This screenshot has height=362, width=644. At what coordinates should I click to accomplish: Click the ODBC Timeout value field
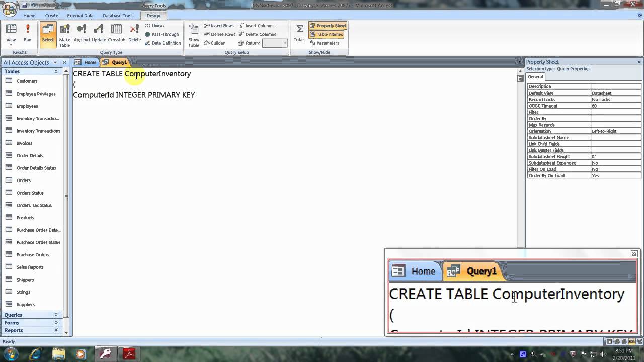pos(616,106)
